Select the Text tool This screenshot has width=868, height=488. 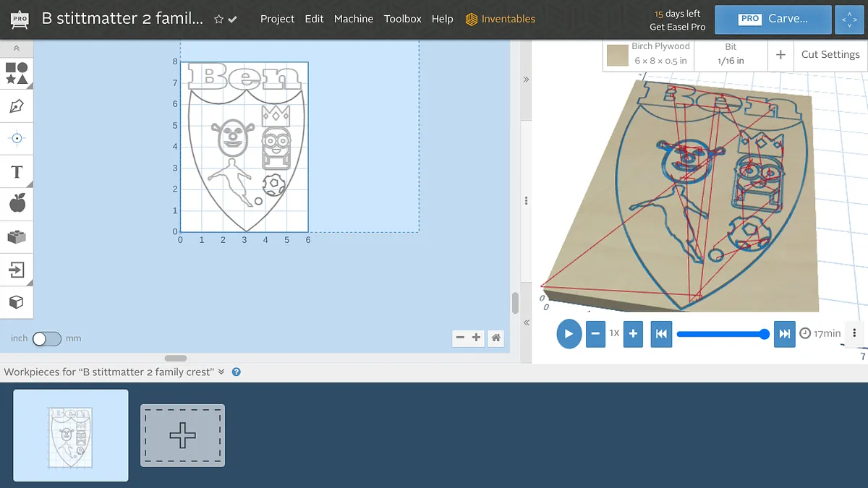pos(17,171)
